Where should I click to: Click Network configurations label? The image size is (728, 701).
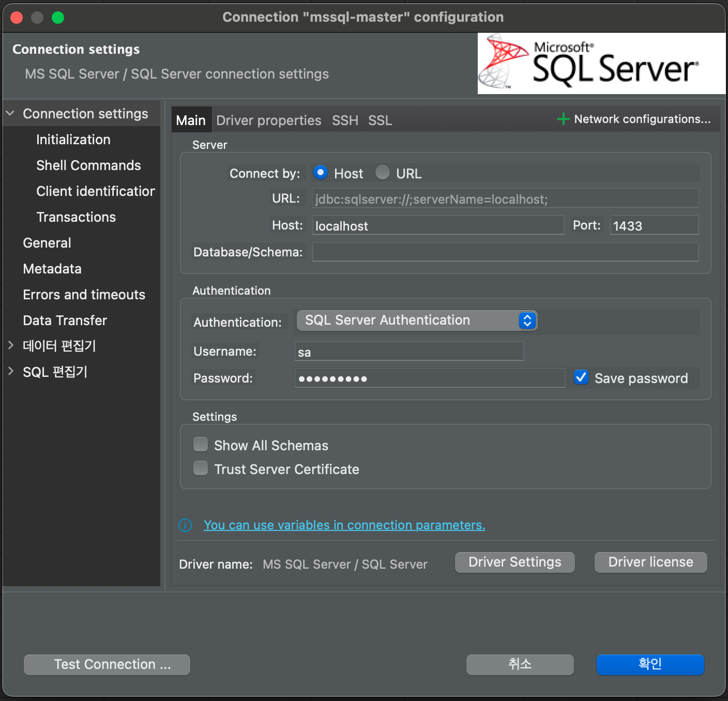(x=642, y=119)
